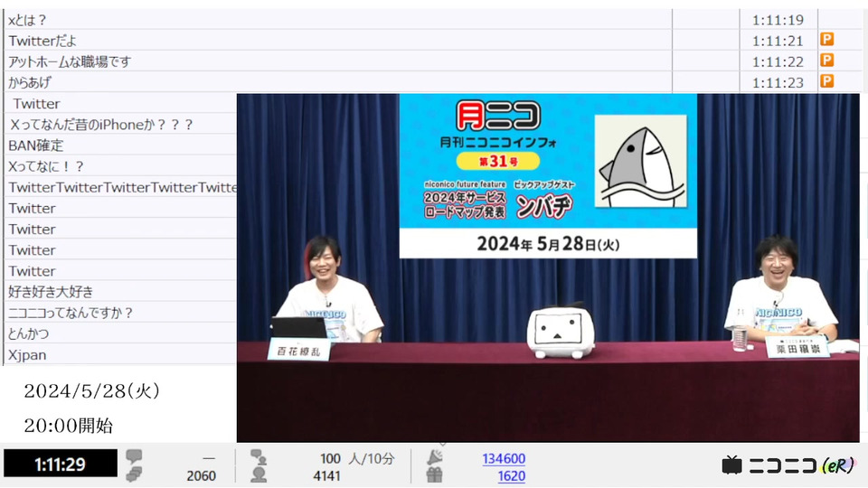The height and width of the screenshot is (488, 868).
Task: Click the shark illustration in the video
Action: click(640, 161)
